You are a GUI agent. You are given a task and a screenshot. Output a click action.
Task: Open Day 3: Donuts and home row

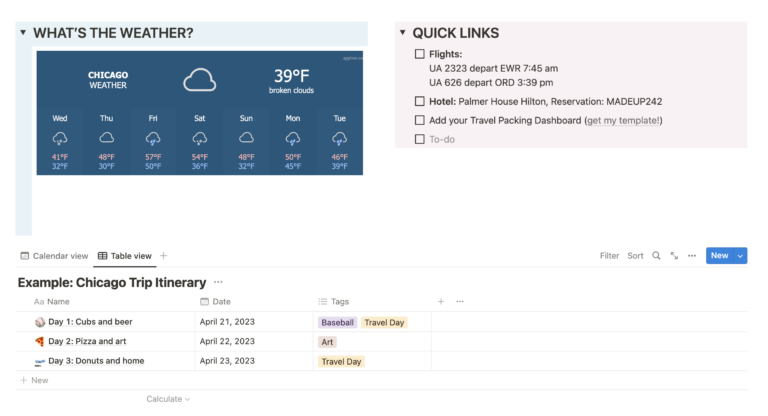96,361
